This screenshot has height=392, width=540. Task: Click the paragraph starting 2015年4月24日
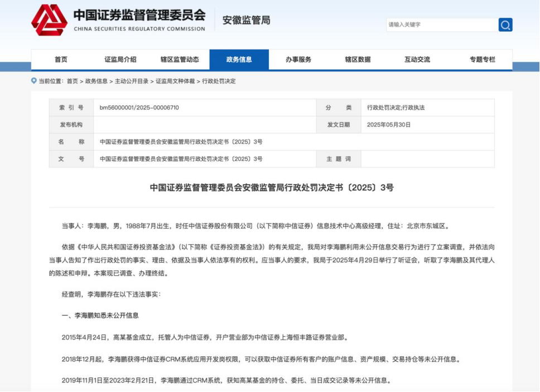206,337
